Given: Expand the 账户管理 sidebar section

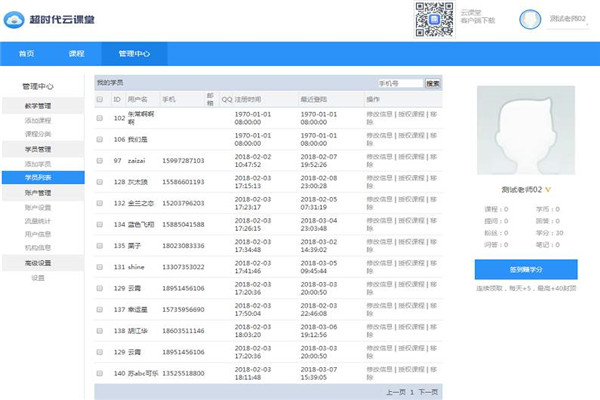Looking at the screenshot, I should 38,192.
